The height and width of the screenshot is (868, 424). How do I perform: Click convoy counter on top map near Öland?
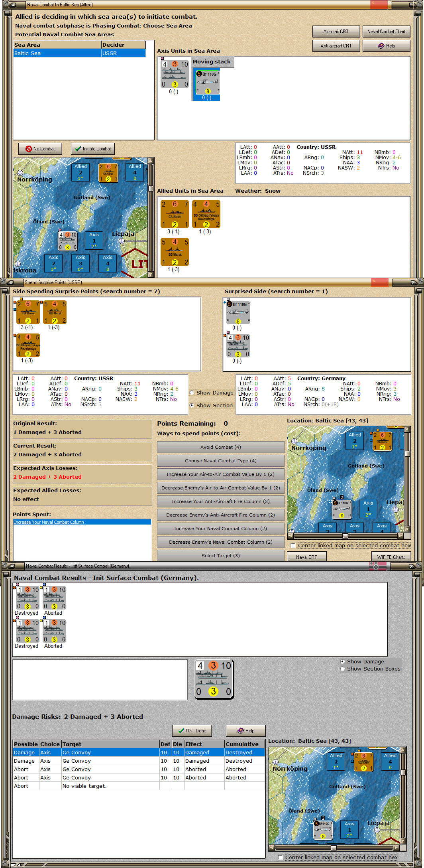pos(68,241)
